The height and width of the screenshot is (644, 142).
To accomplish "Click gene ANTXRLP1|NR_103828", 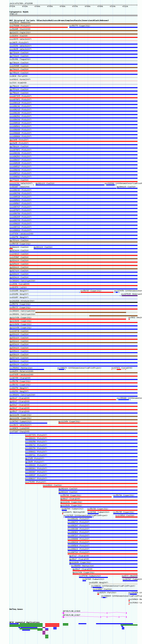I will click(71, 611).
